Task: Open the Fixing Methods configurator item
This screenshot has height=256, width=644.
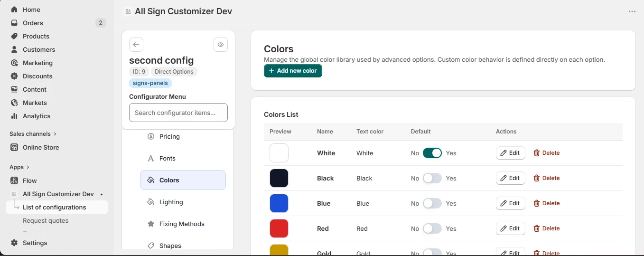Action: [x=183, y=224]
